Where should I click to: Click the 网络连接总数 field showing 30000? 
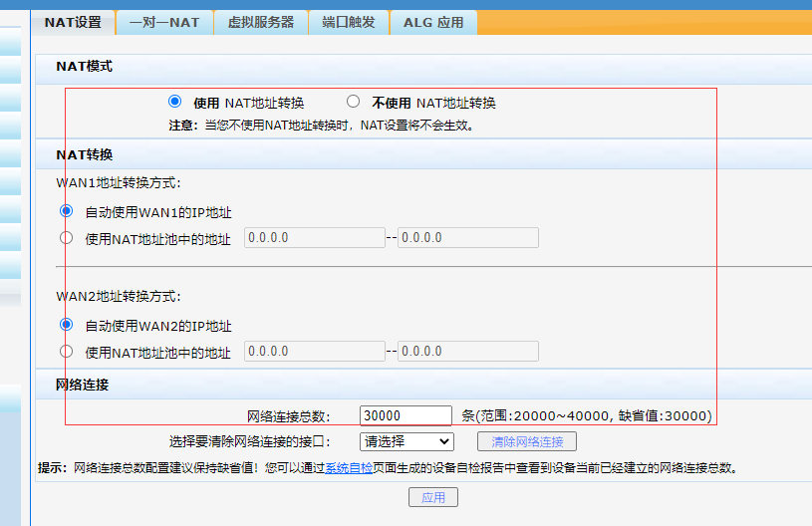[406, 415]
